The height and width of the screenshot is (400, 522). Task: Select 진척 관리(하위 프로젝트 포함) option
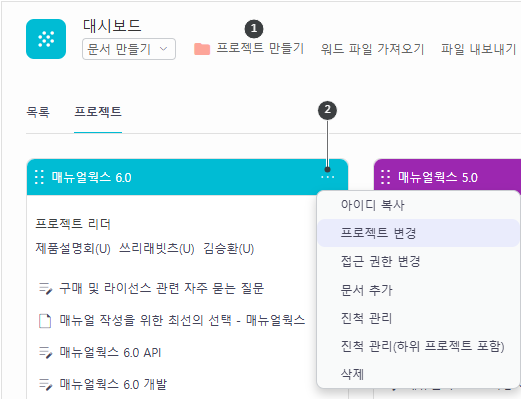422,346
